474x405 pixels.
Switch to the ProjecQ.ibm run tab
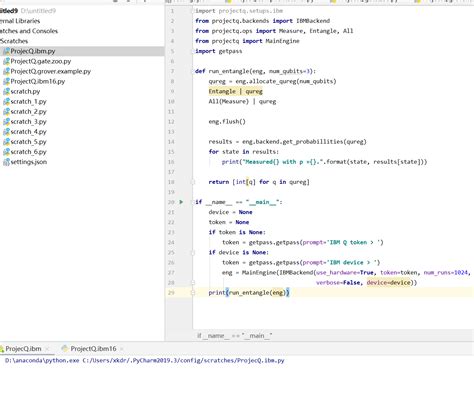(23, 349)
